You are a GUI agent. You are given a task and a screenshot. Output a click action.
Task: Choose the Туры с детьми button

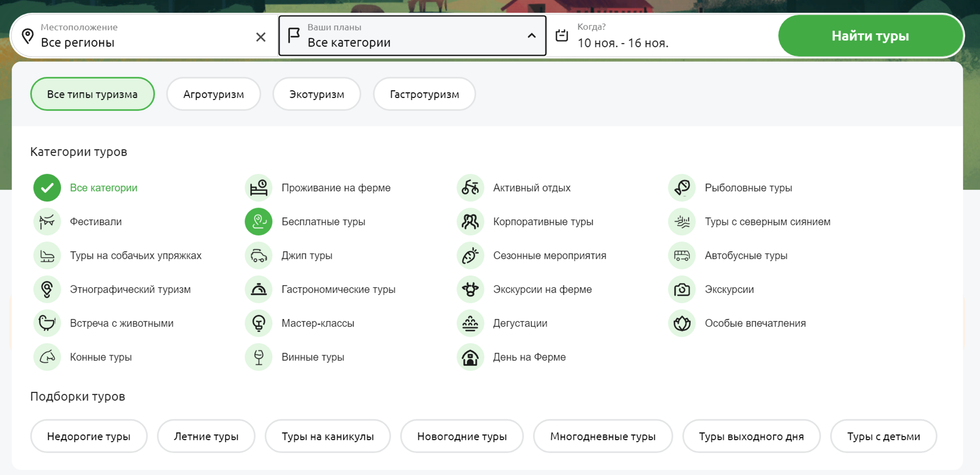pyautogui.click(x=883, y=436)
